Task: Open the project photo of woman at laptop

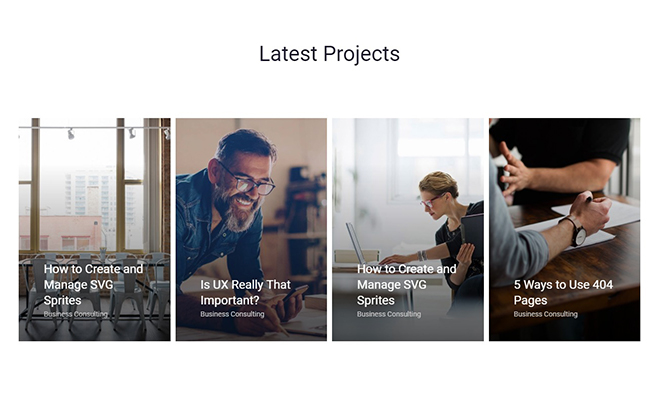Action: point(408,229)
